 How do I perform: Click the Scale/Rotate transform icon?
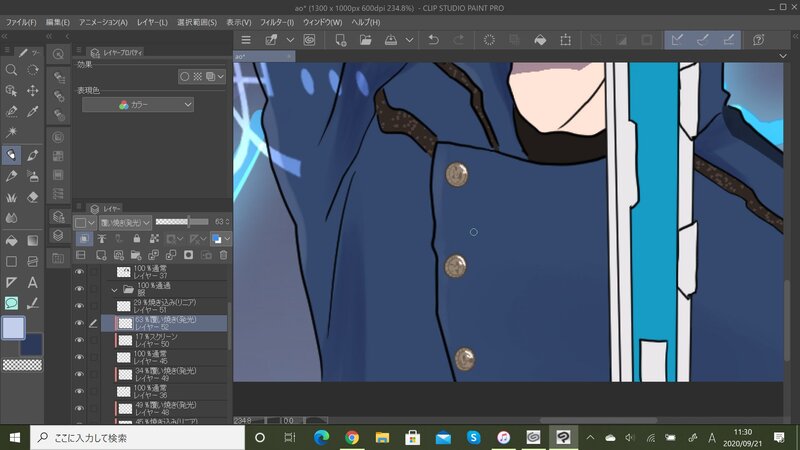[x=565, y=40]
